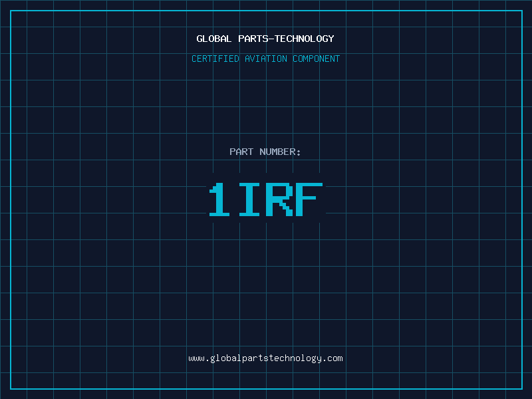Click the www.globalpartstechnology.com website link
Image resolution: width=532 pixels, height=399 pixels.
[x=265, y=358]
